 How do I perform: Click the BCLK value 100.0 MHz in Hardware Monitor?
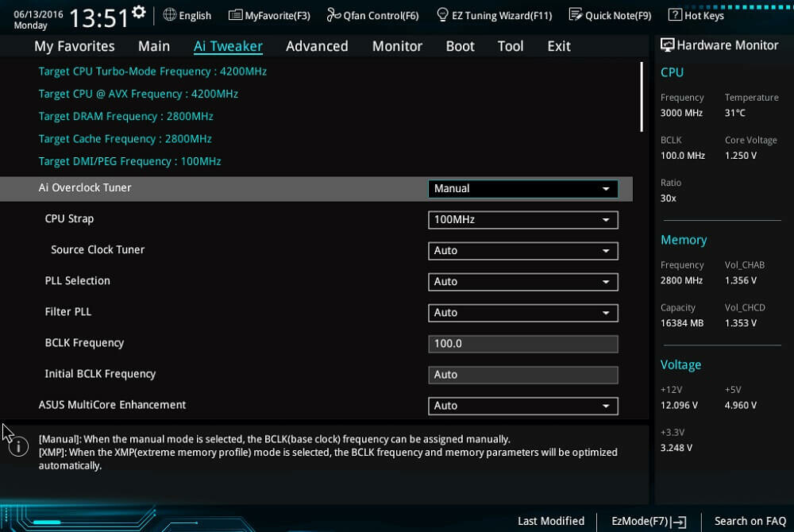tap(683, 156)
